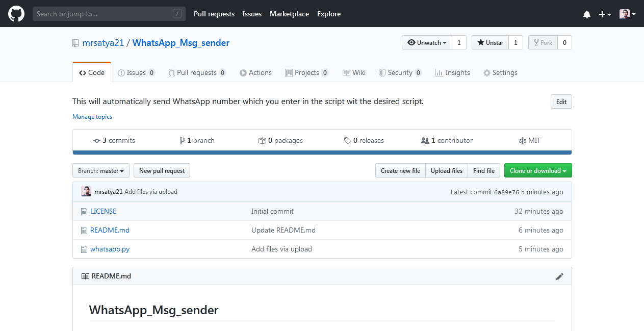
Task: Expand the Clone or download menu
Action: click(x=537, y=171)
